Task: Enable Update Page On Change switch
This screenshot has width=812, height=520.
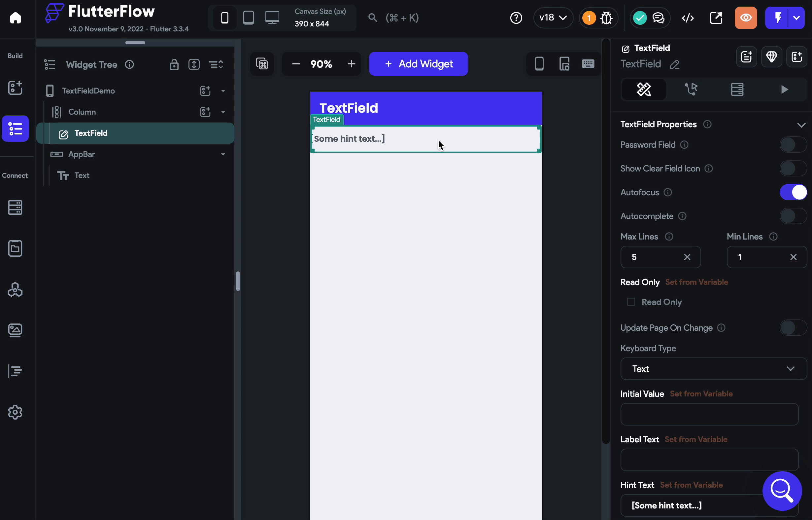Action: (x=793, y=328)
